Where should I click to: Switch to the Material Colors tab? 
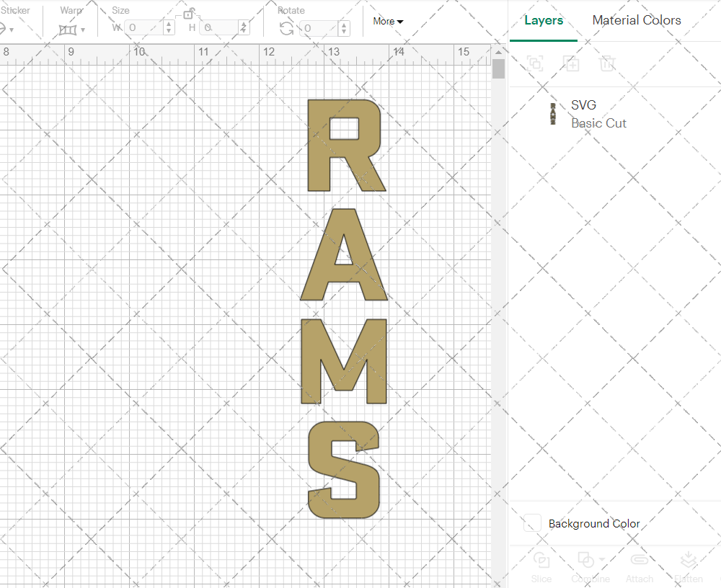click(637, 20)
